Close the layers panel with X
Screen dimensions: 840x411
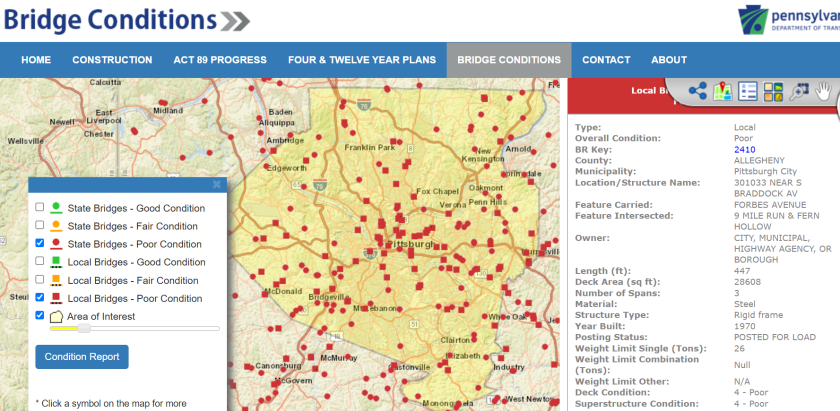click(217, 185)
